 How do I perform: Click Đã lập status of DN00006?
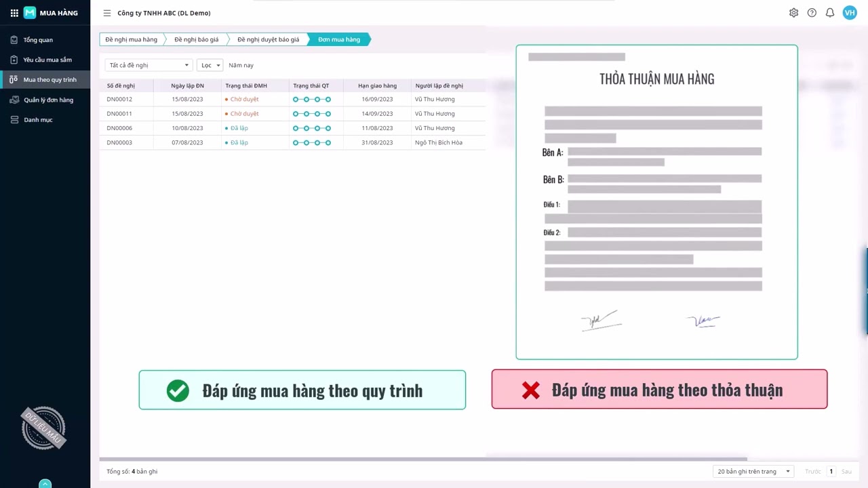[x=239, y=128]
